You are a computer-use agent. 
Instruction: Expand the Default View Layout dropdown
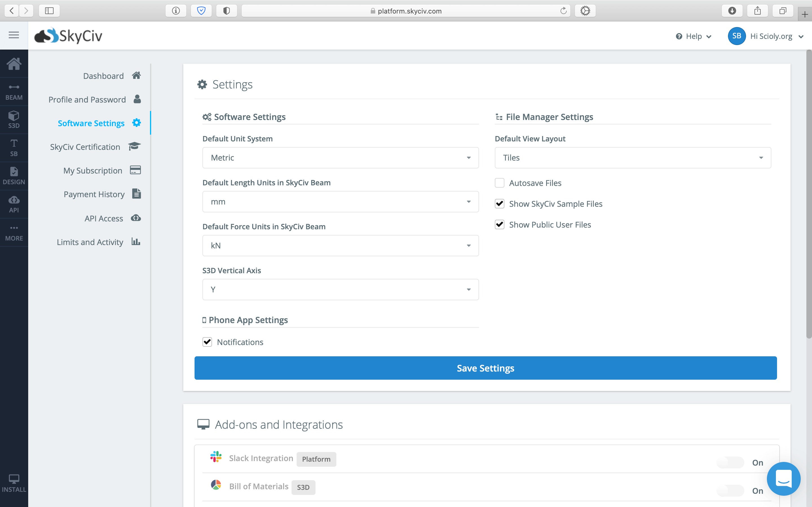(x=632, y=158)
